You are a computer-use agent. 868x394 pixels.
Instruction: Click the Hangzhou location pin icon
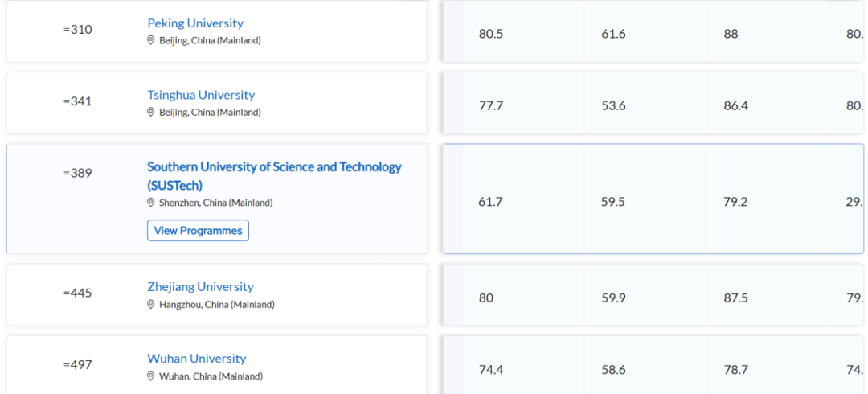click(x=150, y=304)
